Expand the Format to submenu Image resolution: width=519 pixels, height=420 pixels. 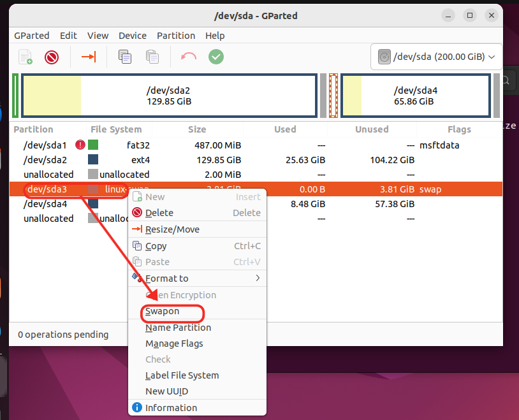pyautogui.click(x=197, y=279)
